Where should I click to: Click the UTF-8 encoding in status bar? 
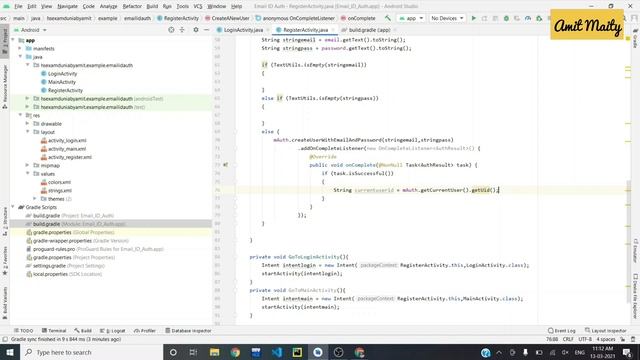tap(585, 339)
